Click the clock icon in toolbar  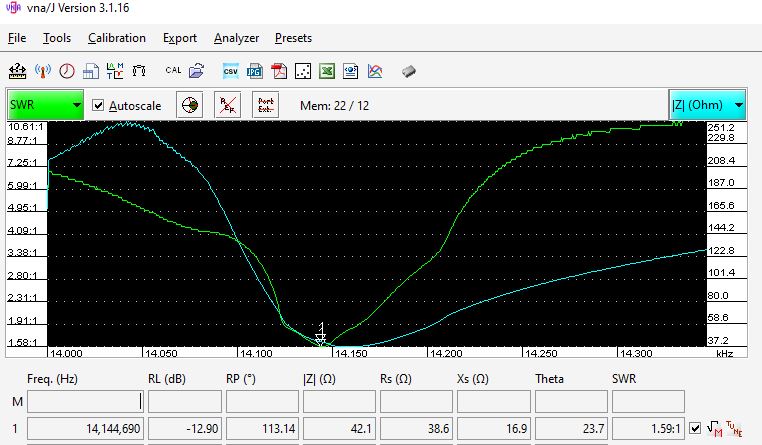click(67, 71)
